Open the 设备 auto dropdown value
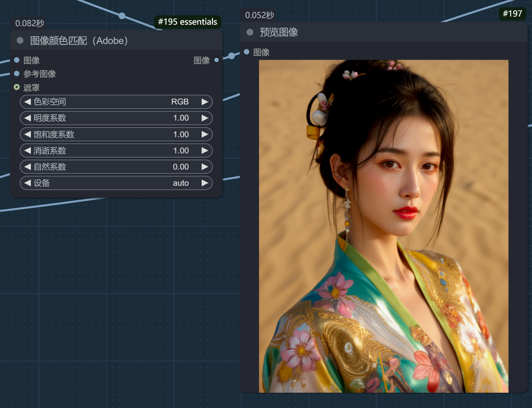The width and height of the screenshot is (532, 408). pyautogui.click(x=181, y=183)
